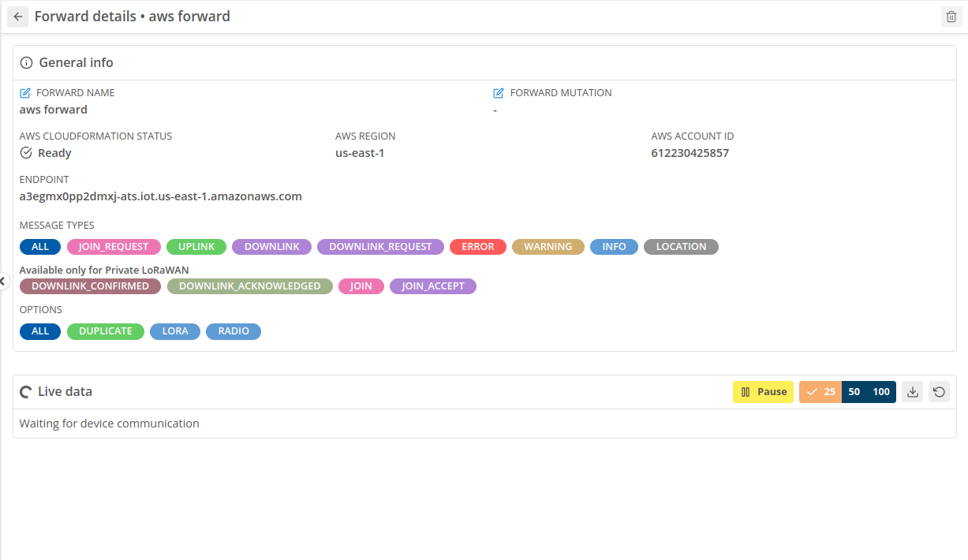Edit the forward name pencil icon
The height and width of the screenshot is (560, 968).
point(25,93)
